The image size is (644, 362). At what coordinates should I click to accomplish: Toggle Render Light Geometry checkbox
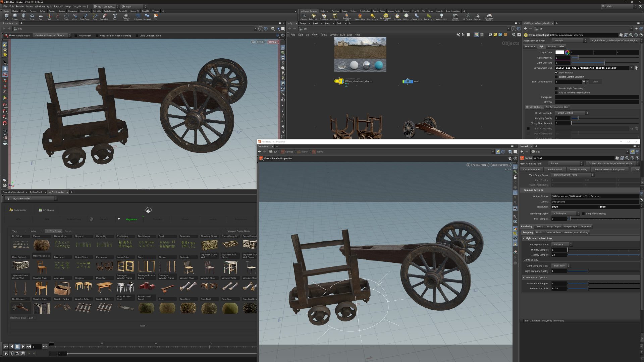point(556,88)
